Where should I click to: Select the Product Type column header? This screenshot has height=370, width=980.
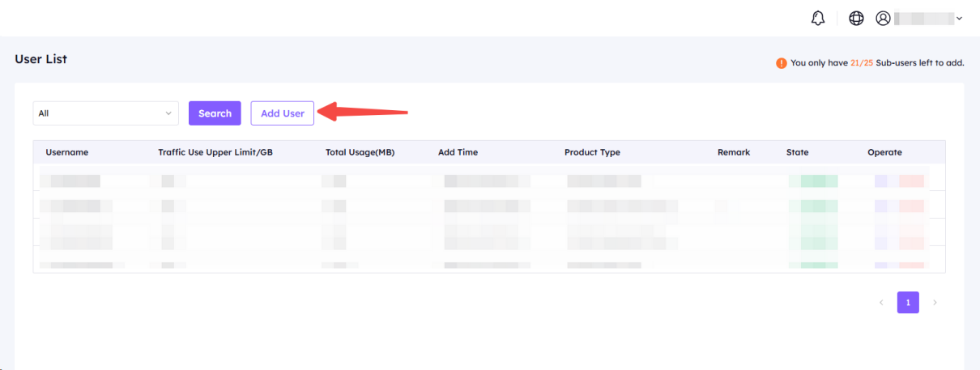(592, 152)
